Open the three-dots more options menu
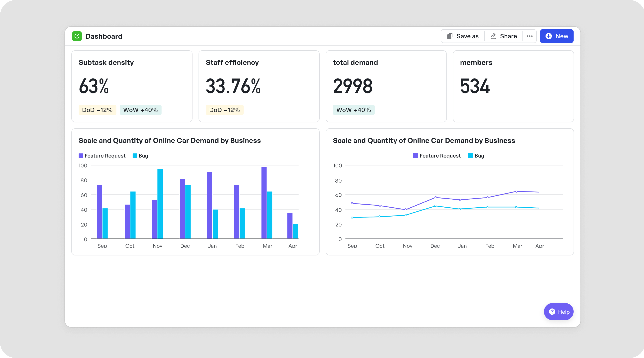 click(x=530, y=36)
